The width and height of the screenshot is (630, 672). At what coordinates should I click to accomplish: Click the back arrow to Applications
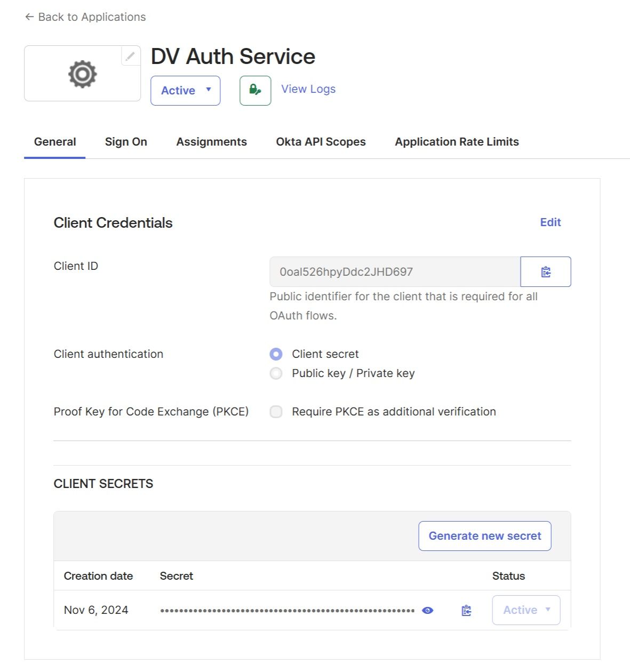[x=29, y=17]
